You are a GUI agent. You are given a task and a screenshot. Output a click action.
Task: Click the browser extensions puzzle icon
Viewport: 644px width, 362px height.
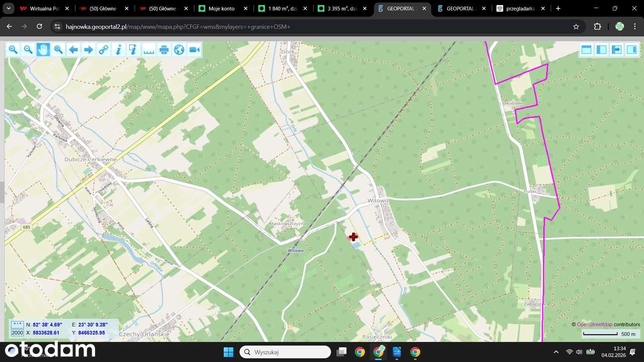click(597, 26)
